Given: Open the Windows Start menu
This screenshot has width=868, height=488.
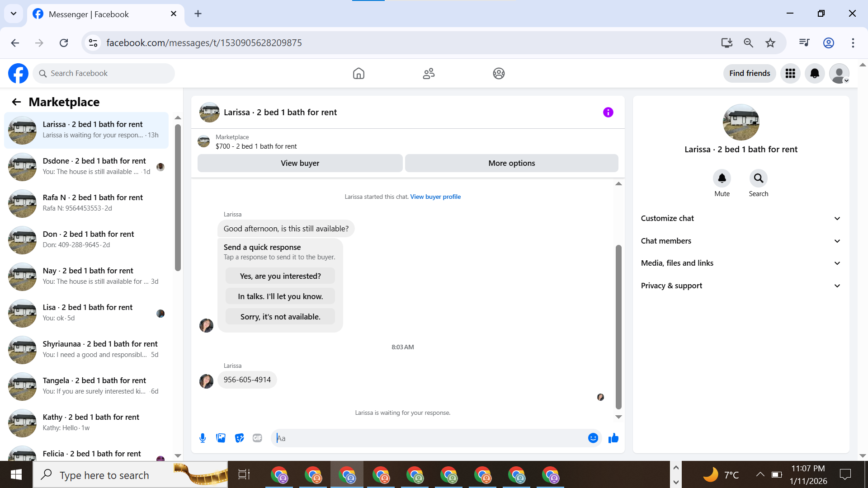Looking at the screenshot, I should 16,474.
